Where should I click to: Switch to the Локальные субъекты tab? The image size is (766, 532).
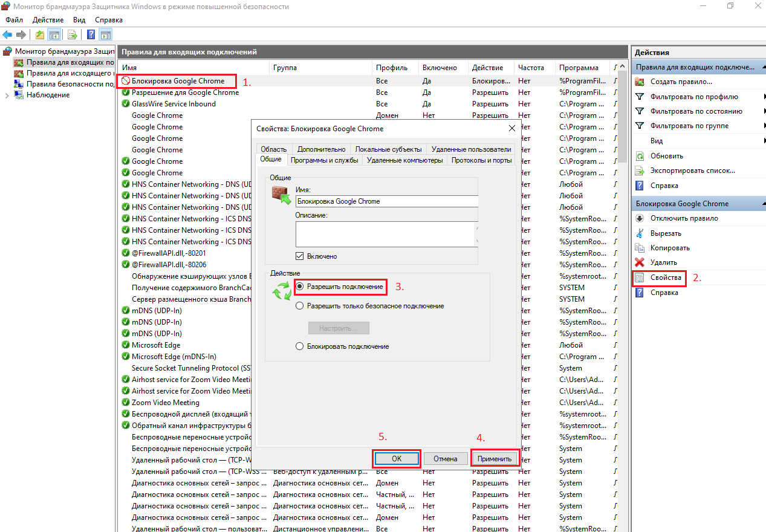388,149
